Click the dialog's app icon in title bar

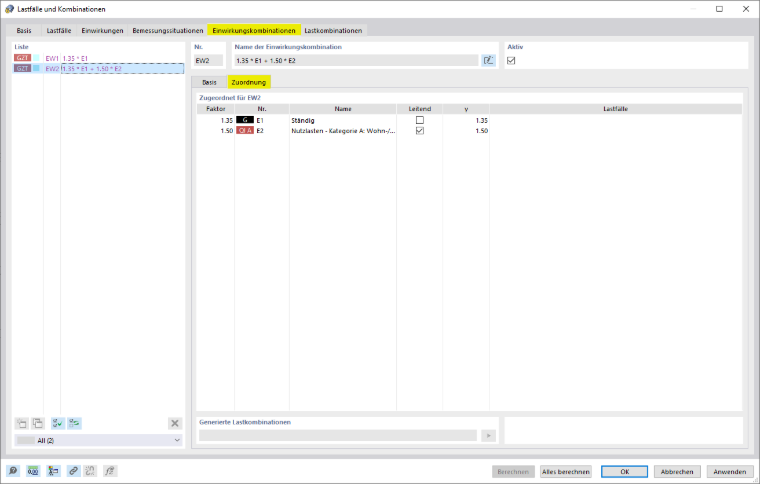pos(9,9)
